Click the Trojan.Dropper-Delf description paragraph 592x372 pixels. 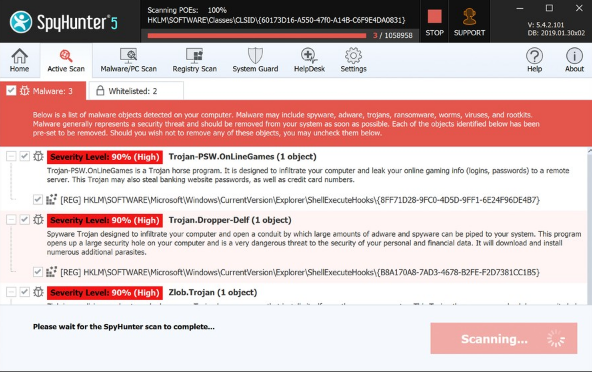pyautogui.click(x=314, y=243)
